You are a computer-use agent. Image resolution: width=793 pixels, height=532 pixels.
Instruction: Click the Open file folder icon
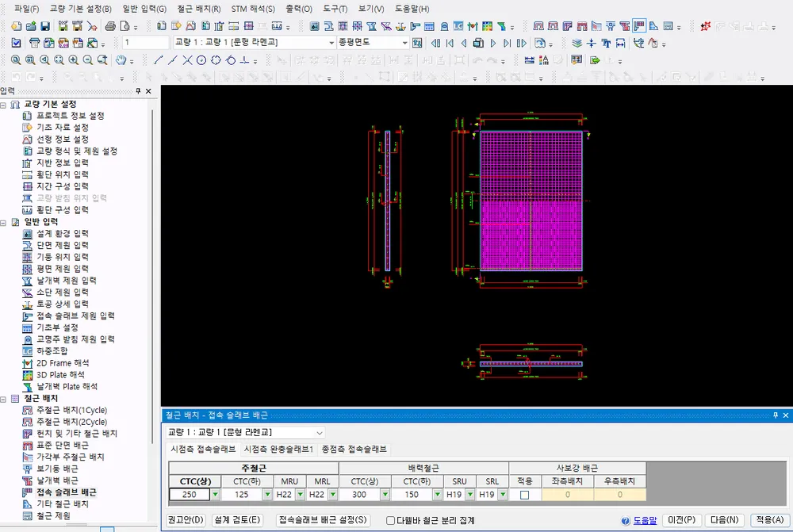coord(30,26)
